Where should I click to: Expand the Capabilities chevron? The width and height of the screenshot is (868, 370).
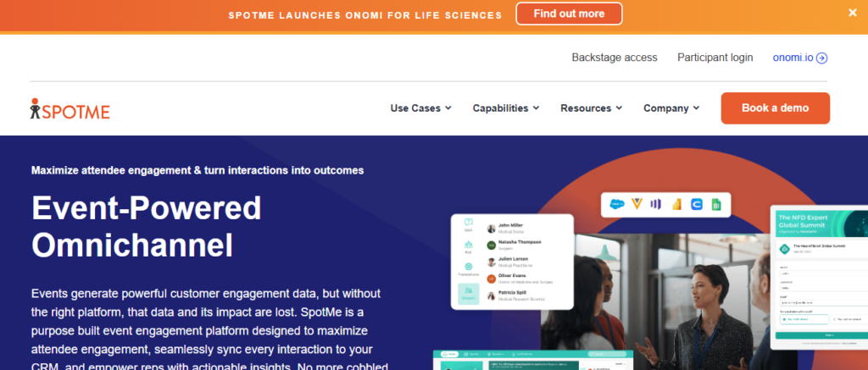pyautogui.click(x=536, y=108)
